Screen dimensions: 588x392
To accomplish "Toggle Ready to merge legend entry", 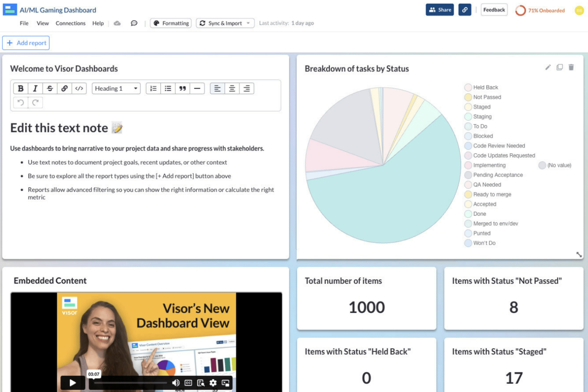I will point(488,194).
